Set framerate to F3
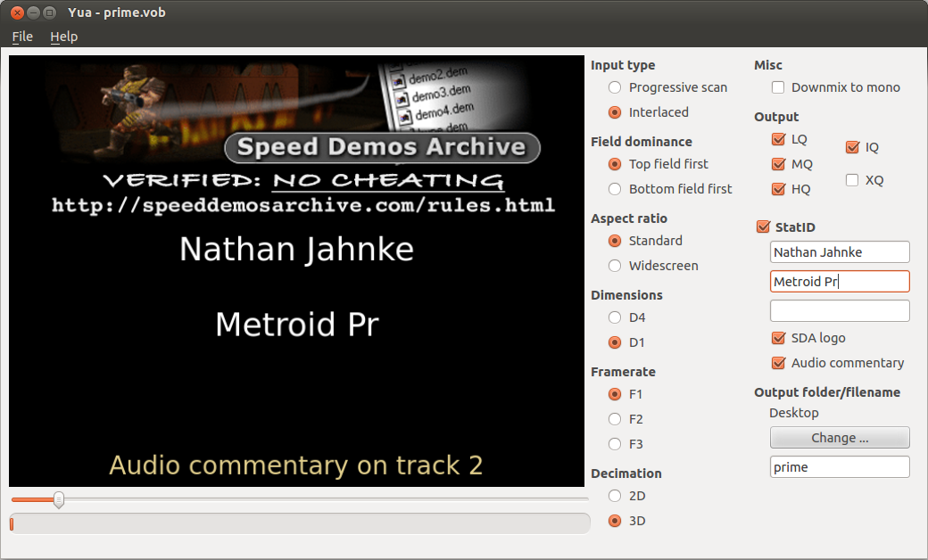 (x=615, y=444)
